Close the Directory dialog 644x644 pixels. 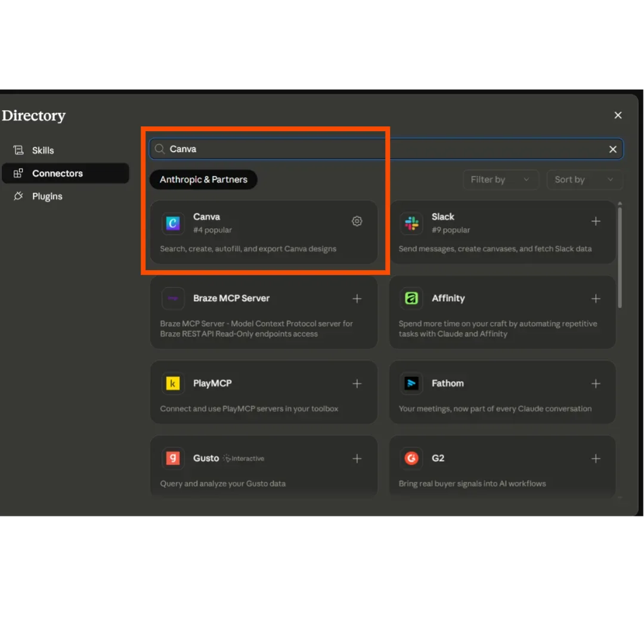[x=618, y=115]
